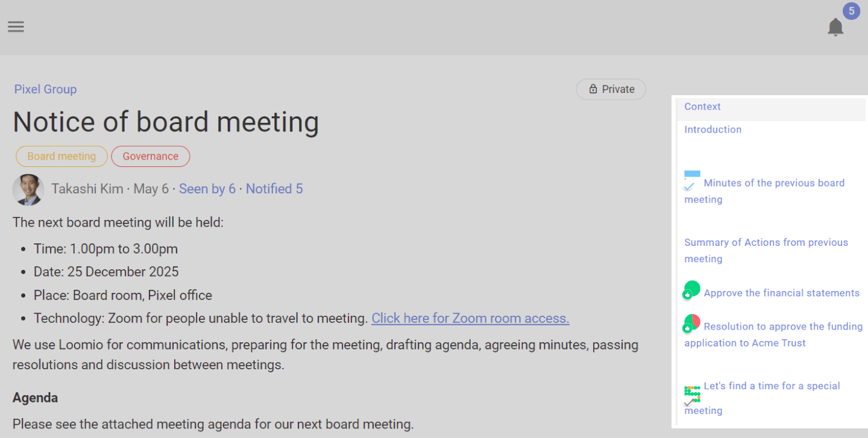The width and height of the screenshot is (868, 438).
Task: Click red-green pie chart icon for funding resolution
Action: tap(691, 324)
